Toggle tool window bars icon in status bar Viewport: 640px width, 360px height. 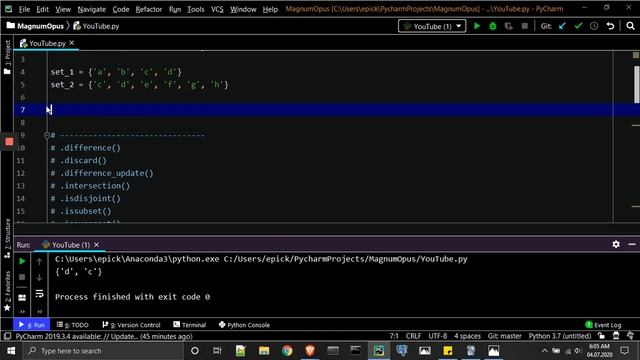point(7,336)
